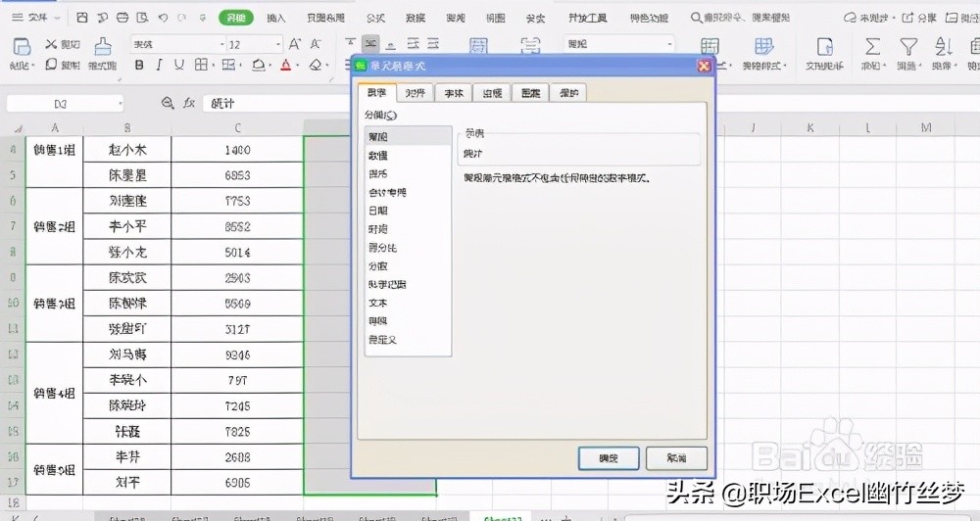The height and width of the screenshot is (521, 980).
Task: Click the Filter funnel icon
Action: tap(908, 46)
